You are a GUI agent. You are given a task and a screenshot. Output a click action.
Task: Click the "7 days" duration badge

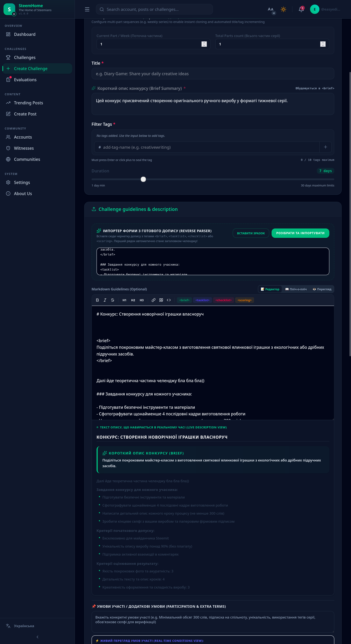(326, 171)
